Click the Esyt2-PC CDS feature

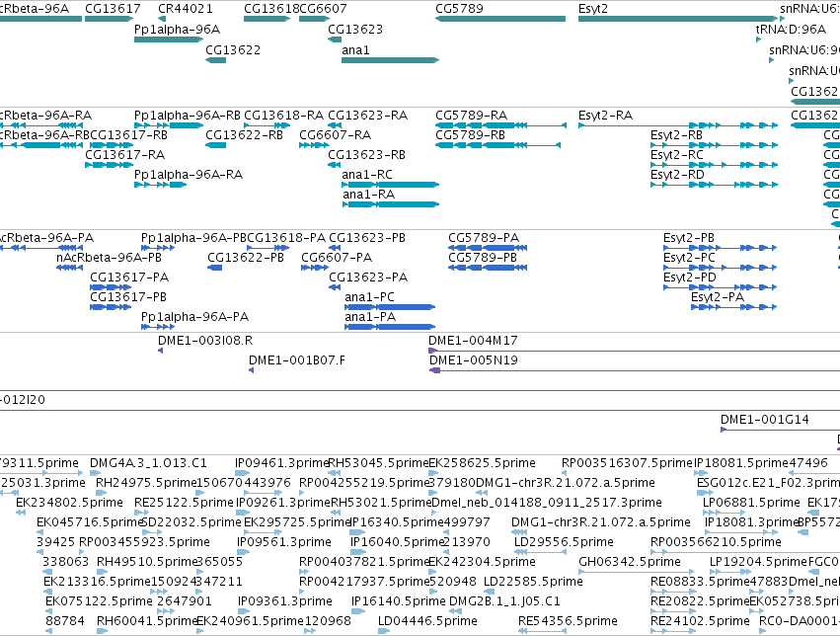pos(720,268)
